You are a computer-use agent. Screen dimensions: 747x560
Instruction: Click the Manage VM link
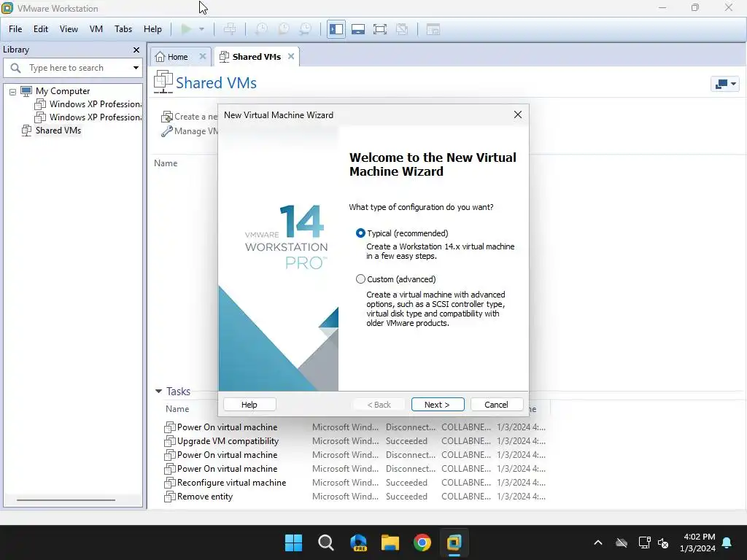190,131
